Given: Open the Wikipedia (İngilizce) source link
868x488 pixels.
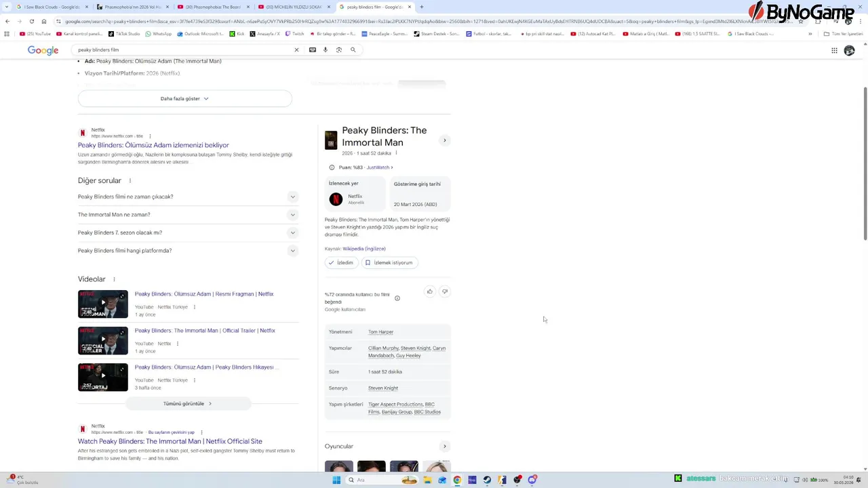Looking at the screenshot, I should click(363, 249).
